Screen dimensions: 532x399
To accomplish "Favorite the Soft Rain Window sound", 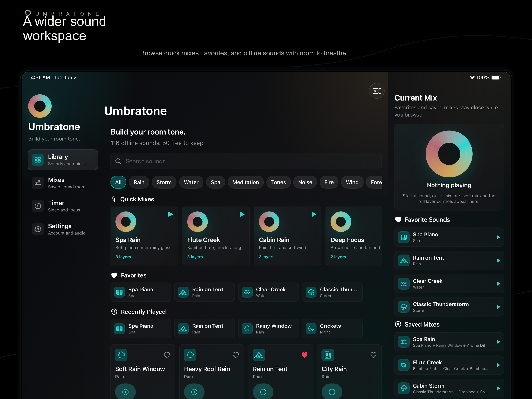I will click(167, 355).
